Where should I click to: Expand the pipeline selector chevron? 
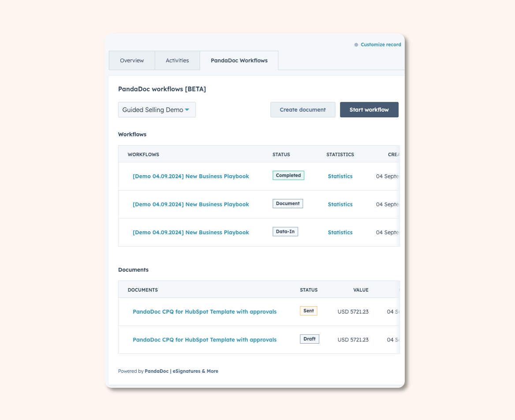click(187, 109)
